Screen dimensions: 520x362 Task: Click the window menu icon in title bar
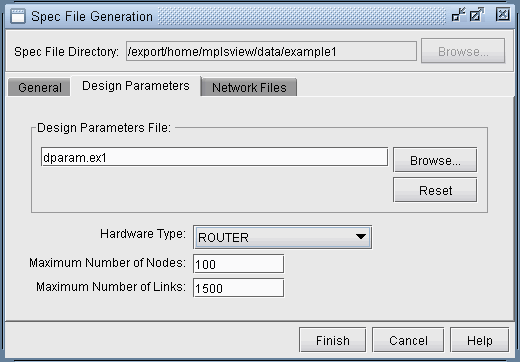tap(18, 16)
